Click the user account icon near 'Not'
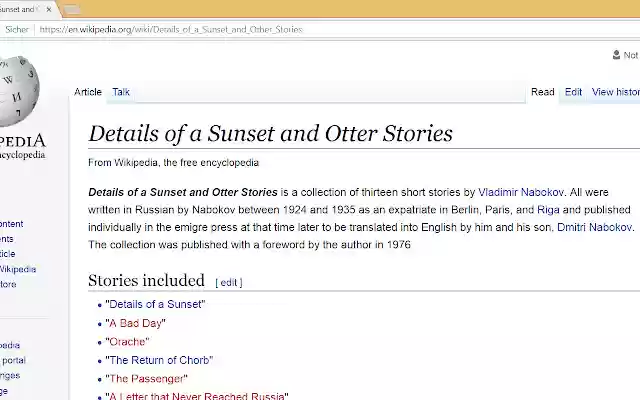The image size is (640, 400). coord(616,56)
